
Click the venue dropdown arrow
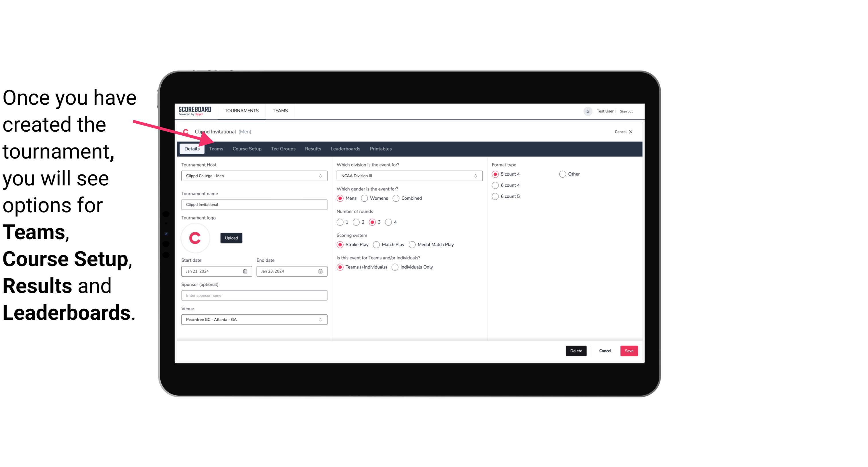[x=321, y=319]
